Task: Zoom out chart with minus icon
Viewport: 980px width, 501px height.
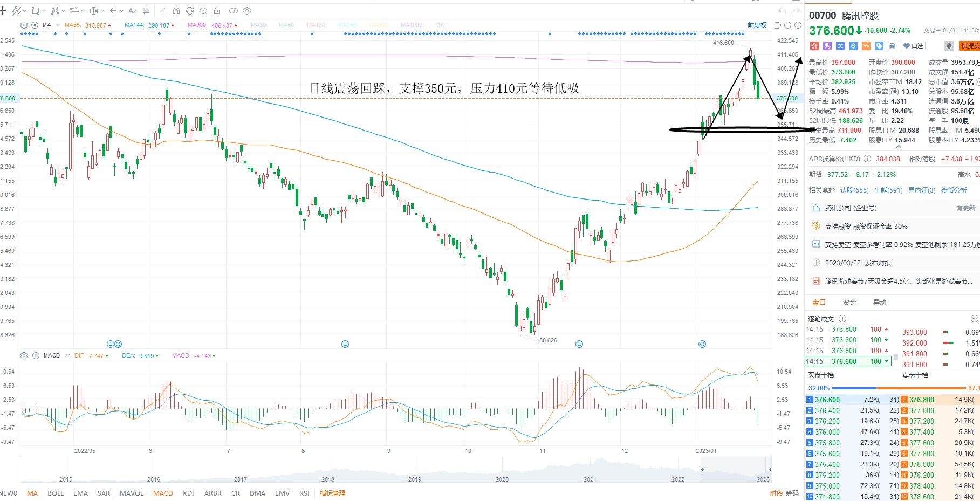Action: tap(787, 25)
